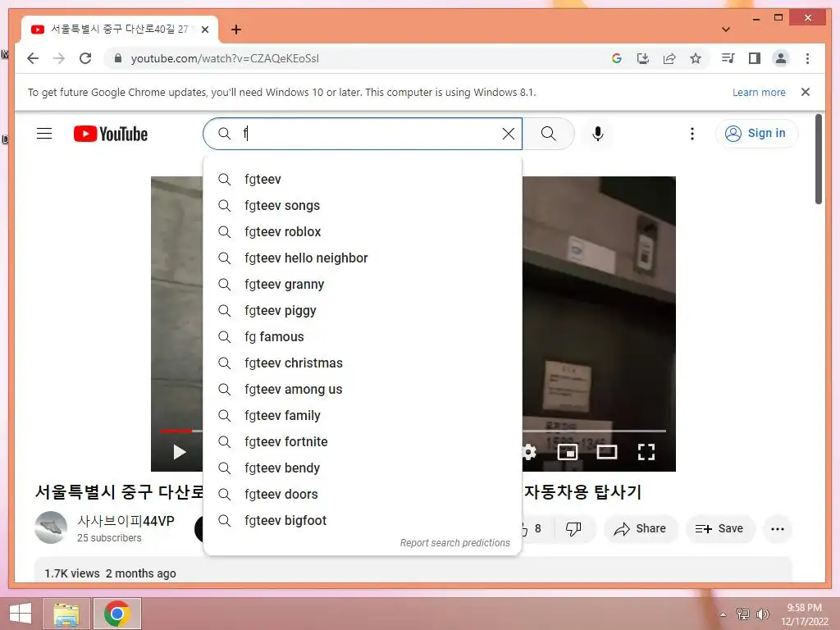The image size is (840, 630).
Task: Select the 'fgteev piggy' suggestion
Action: click(x=362, y=310)
